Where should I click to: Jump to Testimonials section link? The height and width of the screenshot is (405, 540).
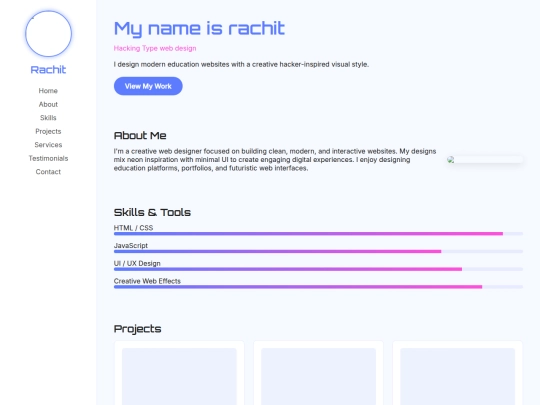tap(48, 158)
